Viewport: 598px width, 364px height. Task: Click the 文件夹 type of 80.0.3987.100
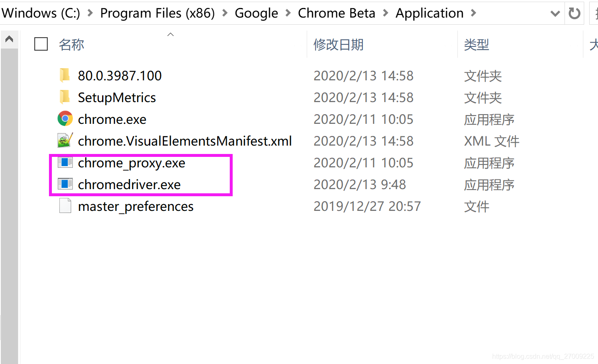click(x=483, y=76)
